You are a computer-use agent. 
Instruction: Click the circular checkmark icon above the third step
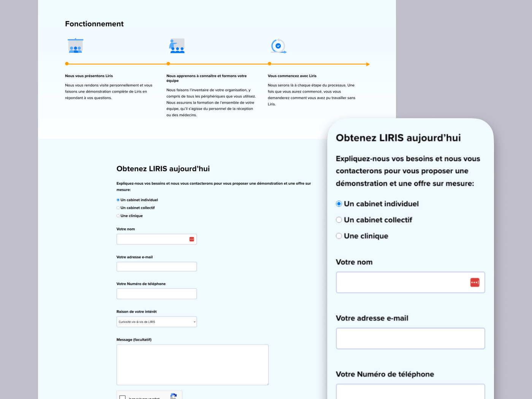point(278,46)
